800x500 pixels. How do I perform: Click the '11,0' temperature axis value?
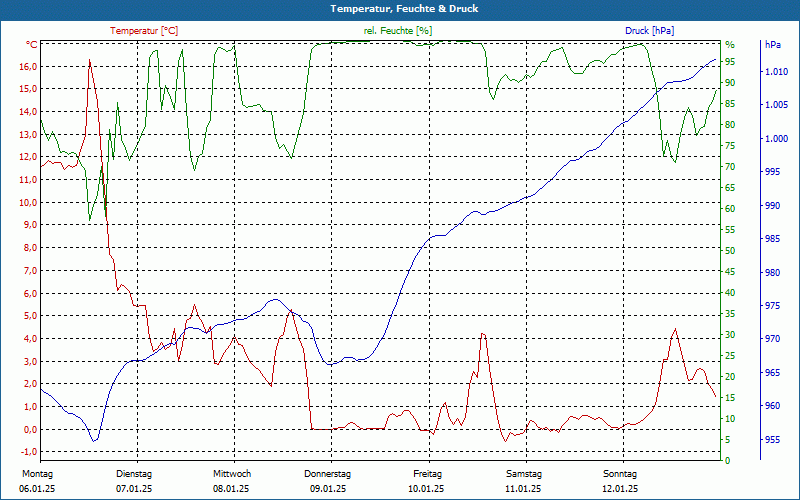tap(28, 180)
